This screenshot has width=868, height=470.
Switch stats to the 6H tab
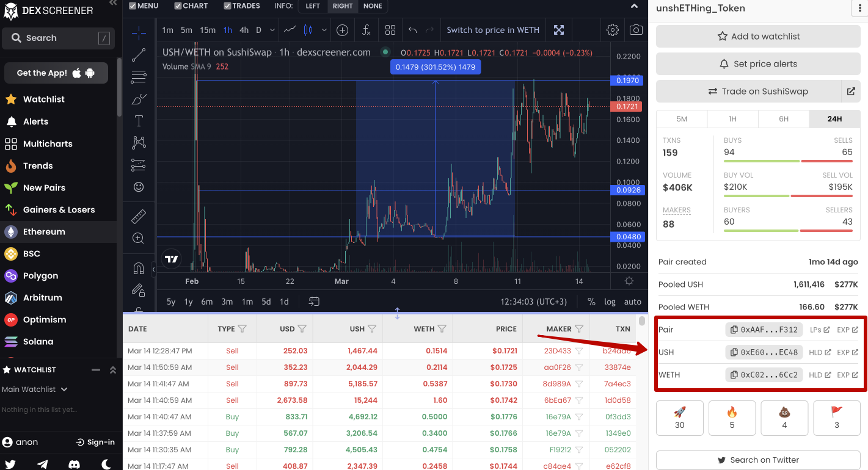tap(784, 119)
